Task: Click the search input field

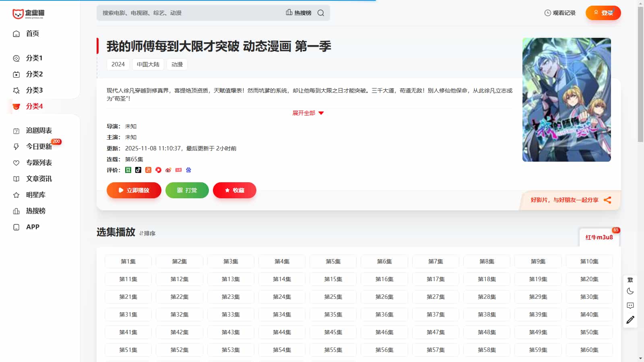Action: [x=189, y=13]
